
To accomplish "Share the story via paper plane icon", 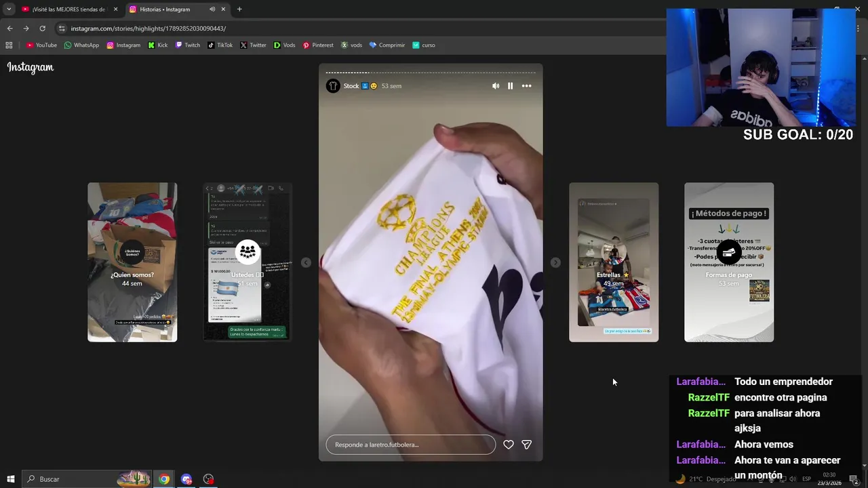I will coord(526,445).
